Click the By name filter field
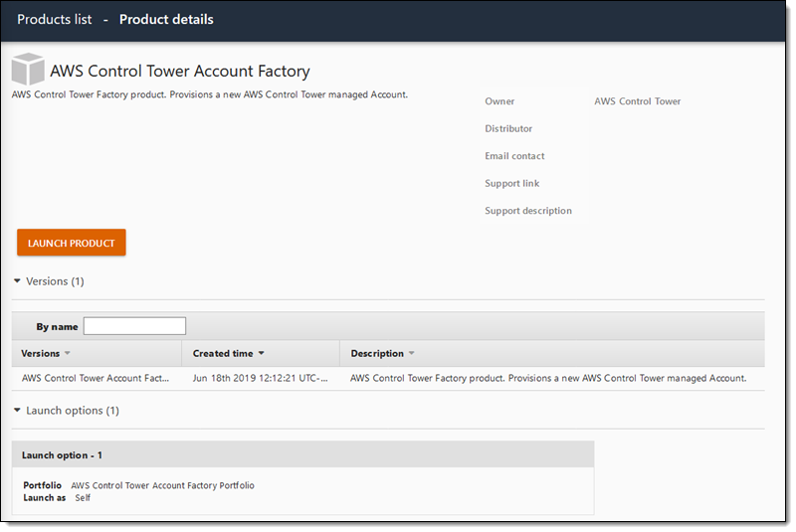 [134, 326]
